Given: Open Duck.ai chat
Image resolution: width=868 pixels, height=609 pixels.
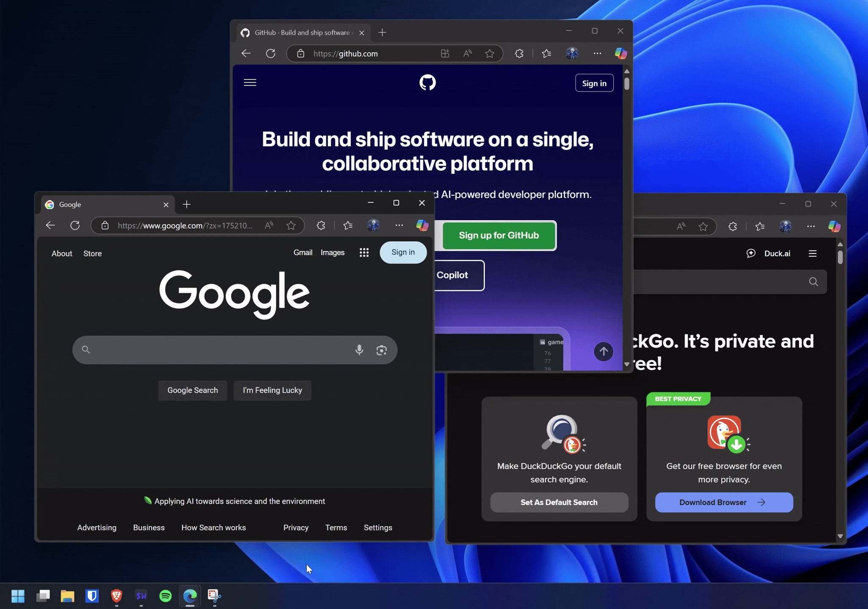Looking at the screenshot, I should click(768, 253).
